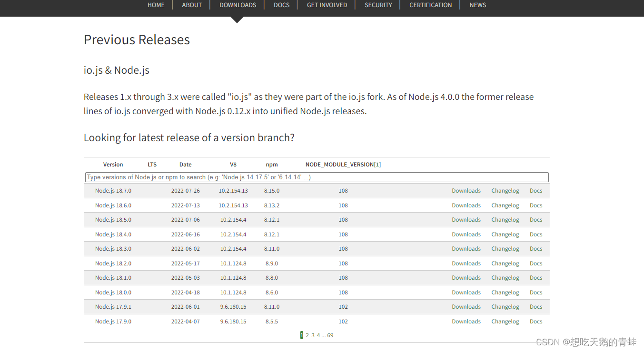Open Downloads for Node.js 18.4.0
Screen dimensions: 644x351
[x=466, y=234]
